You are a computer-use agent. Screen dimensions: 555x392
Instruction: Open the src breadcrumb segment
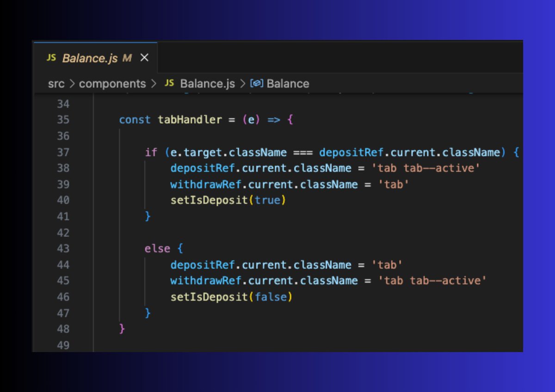56,84
